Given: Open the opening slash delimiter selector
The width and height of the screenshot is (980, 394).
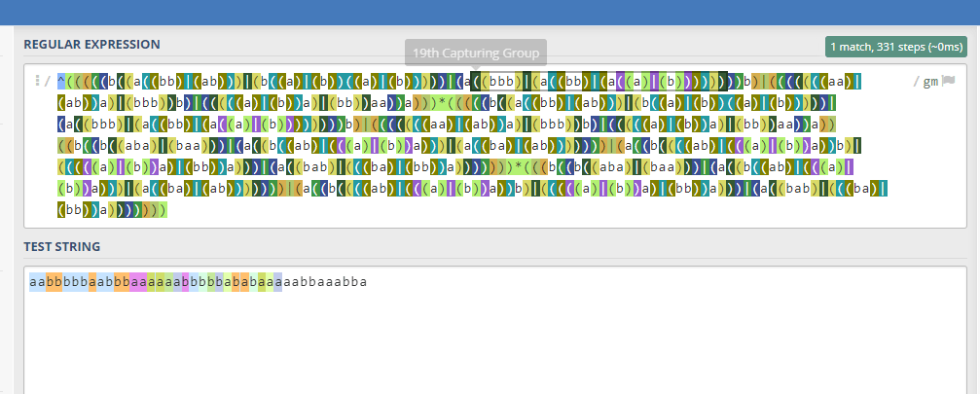Looking at the screenshot, I should [x=47, y=82].
